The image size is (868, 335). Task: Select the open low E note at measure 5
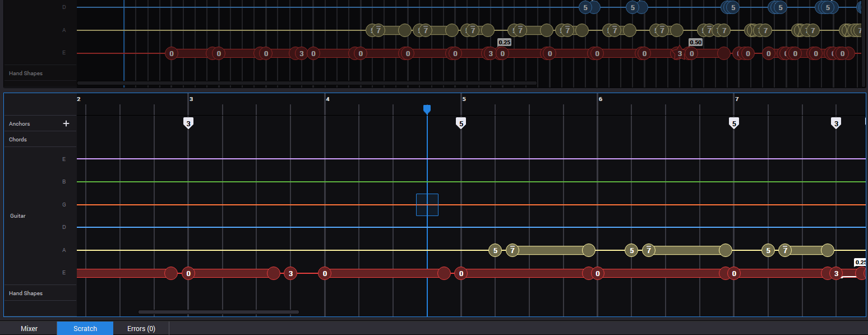tap(461, 273)
